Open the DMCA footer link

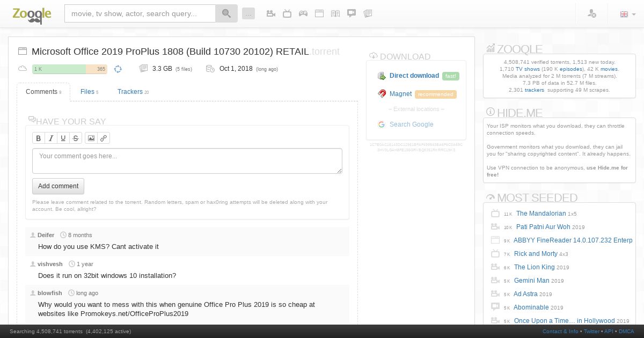click(x=626, y=332)
